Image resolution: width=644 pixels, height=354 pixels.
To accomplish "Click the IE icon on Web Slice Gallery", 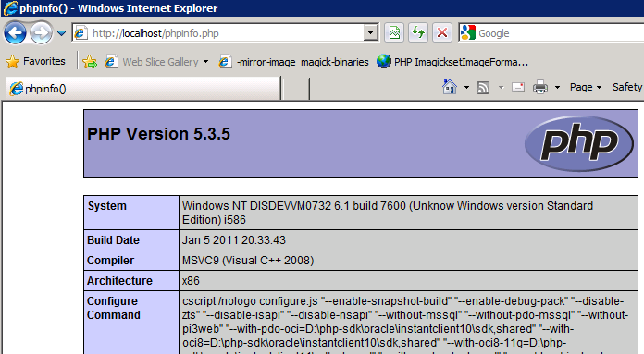I will click(x=111, y=62).
